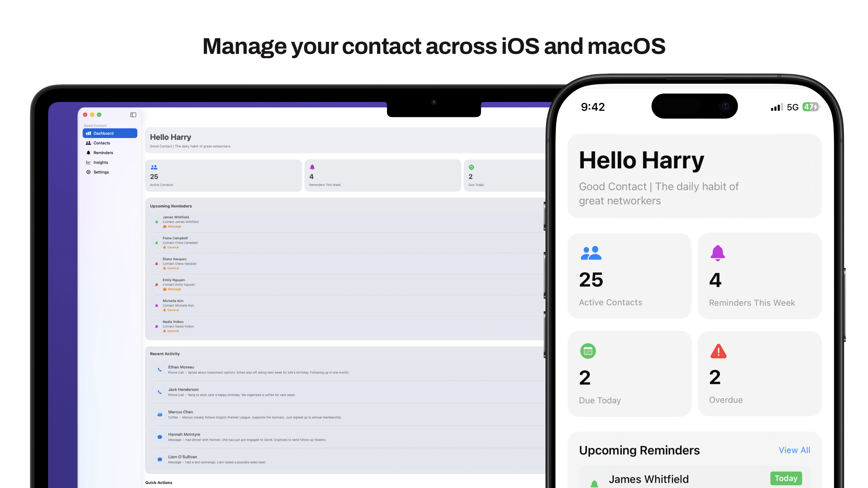Image resolution: width=868 pixels, height=488 pixels.
Task: Open Reminders from the sidebar
Action: pos(103,152)
